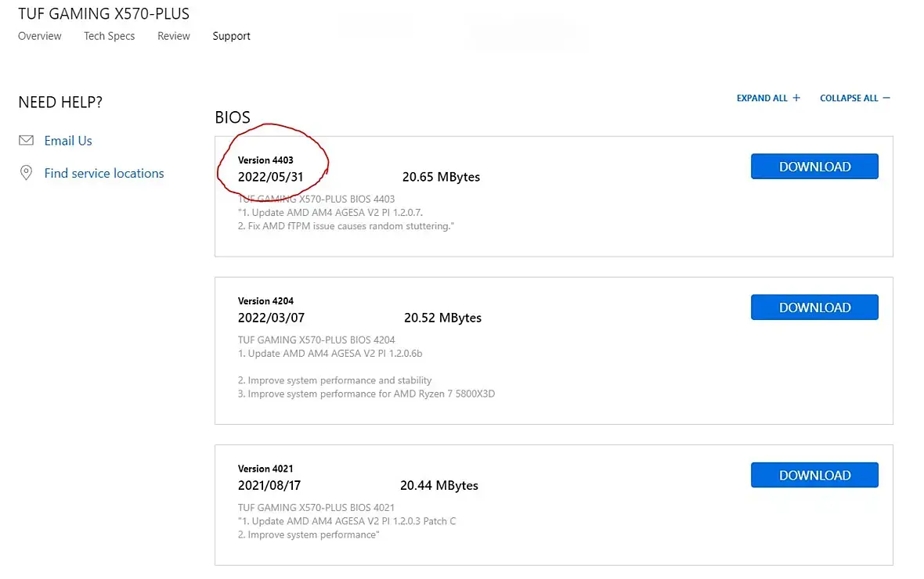Switch to the Overview tab
924x579 pixels.
point(39,36)
